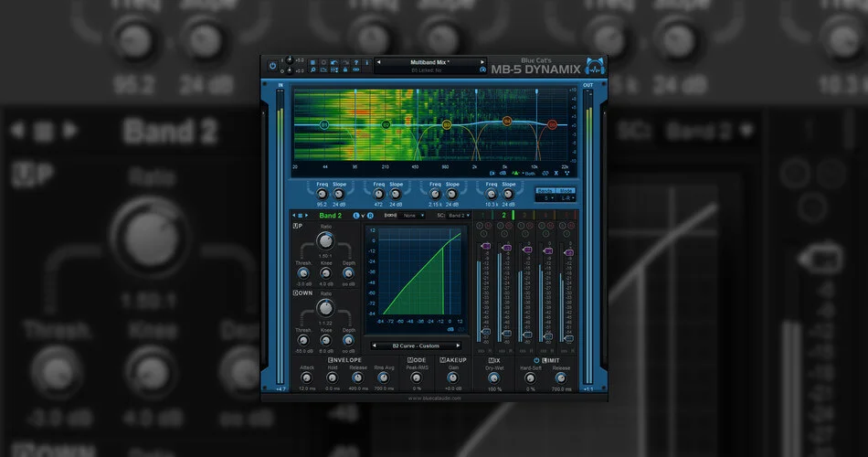Click the mixer-sliders settings icon in toolbar
Viewport: 868px width, 457px height.
[334, 69]
